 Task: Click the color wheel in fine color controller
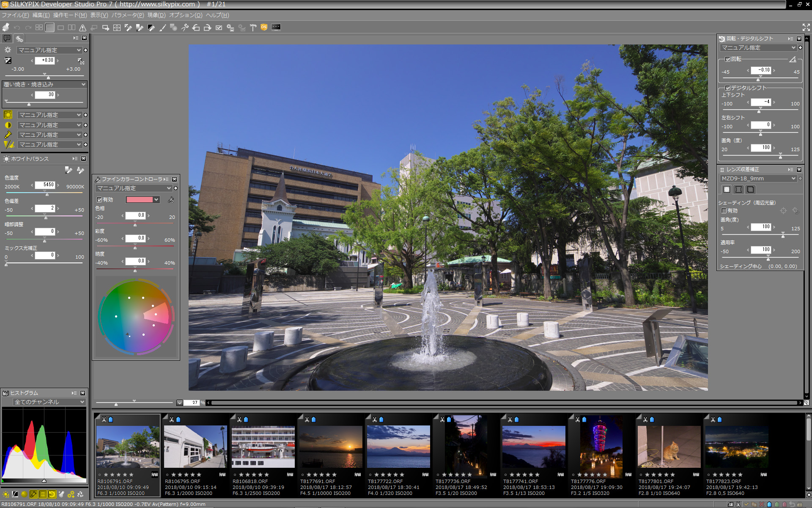pyautogui.click(x=136, y=316)
